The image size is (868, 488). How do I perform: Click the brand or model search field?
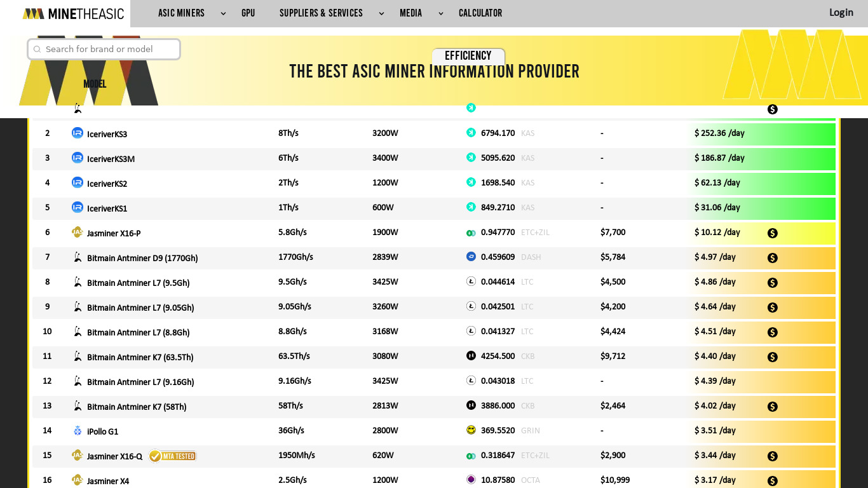click(108, 49)
